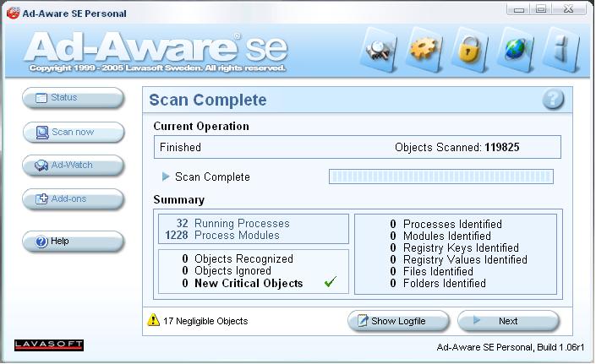
Task: Click the scan progress bar
Action: (441, 177)
